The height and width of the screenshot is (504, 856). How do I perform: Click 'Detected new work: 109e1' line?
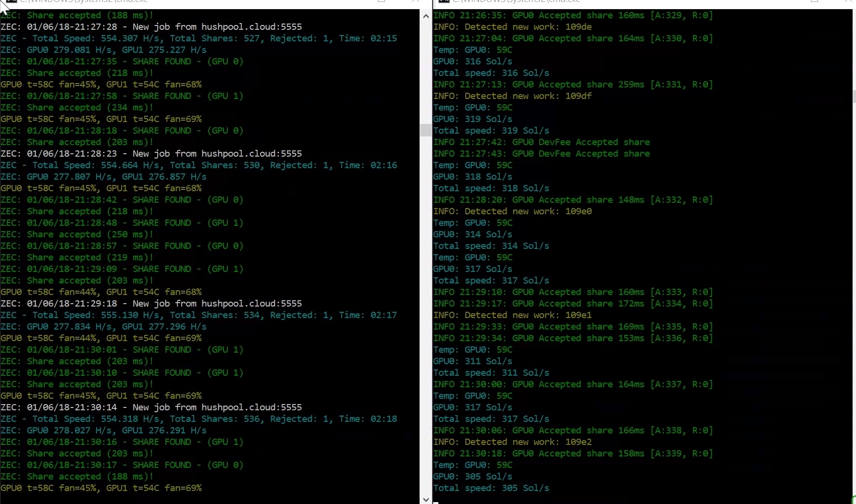click(513, 315)
